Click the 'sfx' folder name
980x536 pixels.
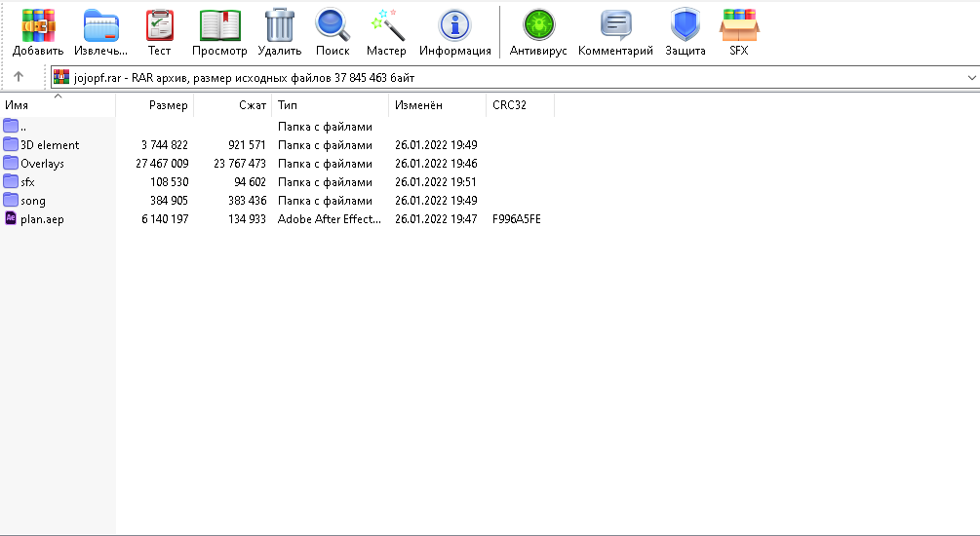(27, 182)
